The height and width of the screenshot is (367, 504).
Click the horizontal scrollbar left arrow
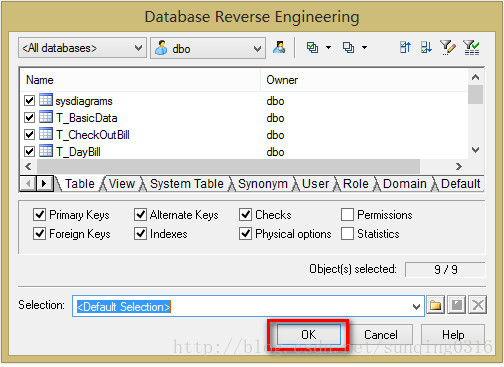[29, 166]
